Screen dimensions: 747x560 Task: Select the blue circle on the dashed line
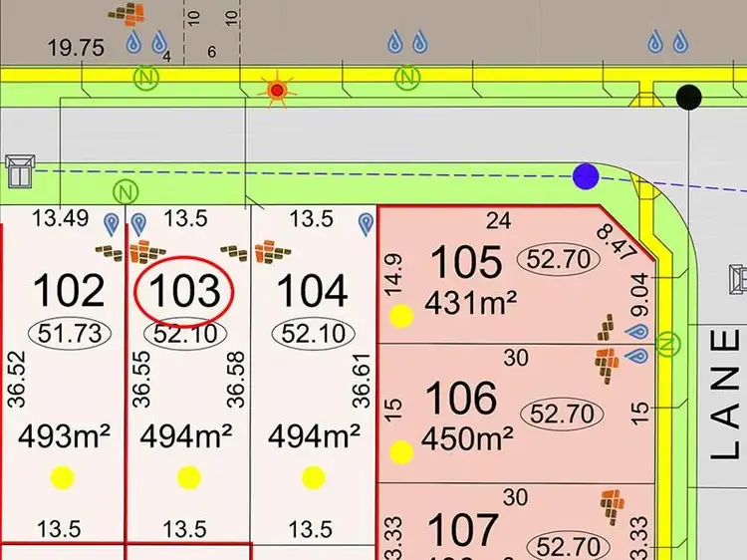pos(586,177)
